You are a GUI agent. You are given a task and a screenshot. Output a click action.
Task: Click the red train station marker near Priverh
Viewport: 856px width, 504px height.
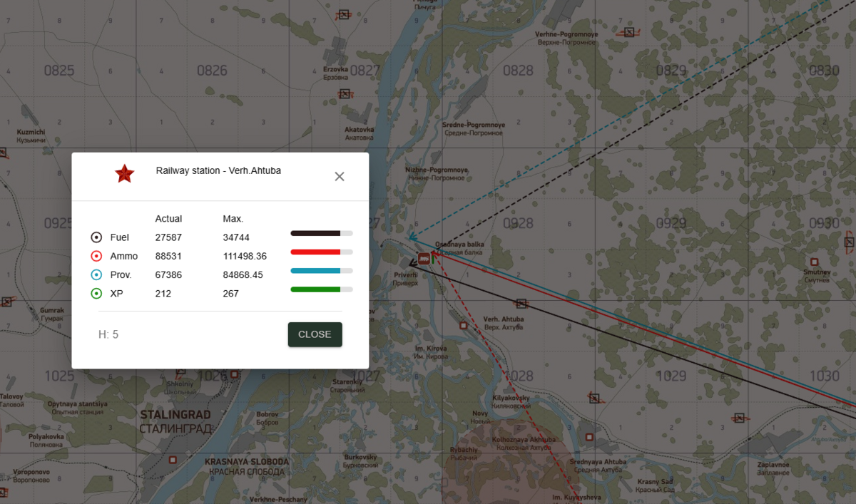click(x=424, y=257)
